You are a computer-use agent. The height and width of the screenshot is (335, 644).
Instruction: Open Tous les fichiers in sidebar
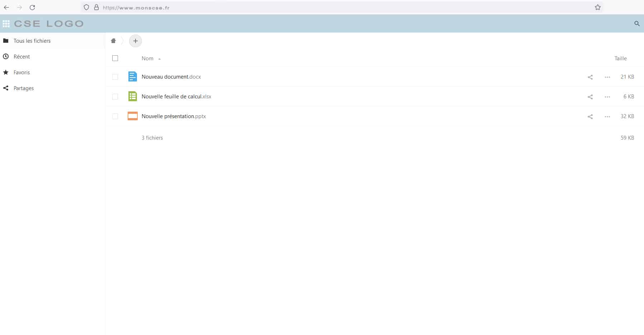coord(52,41)
